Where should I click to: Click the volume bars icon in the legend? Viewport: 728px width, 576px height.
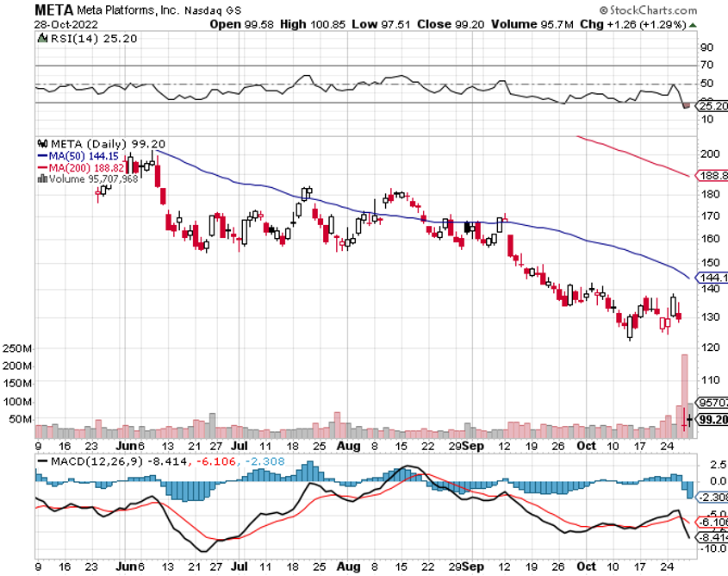pos(42,178)
